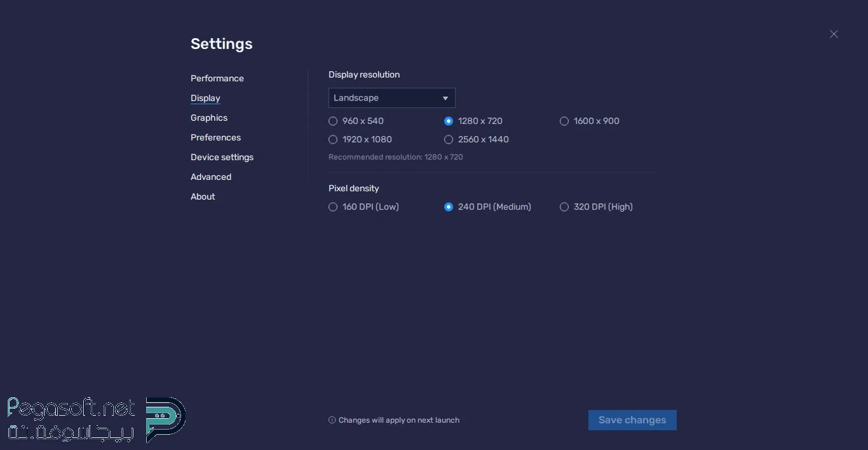Open the Preferences section

pos(215,138)
